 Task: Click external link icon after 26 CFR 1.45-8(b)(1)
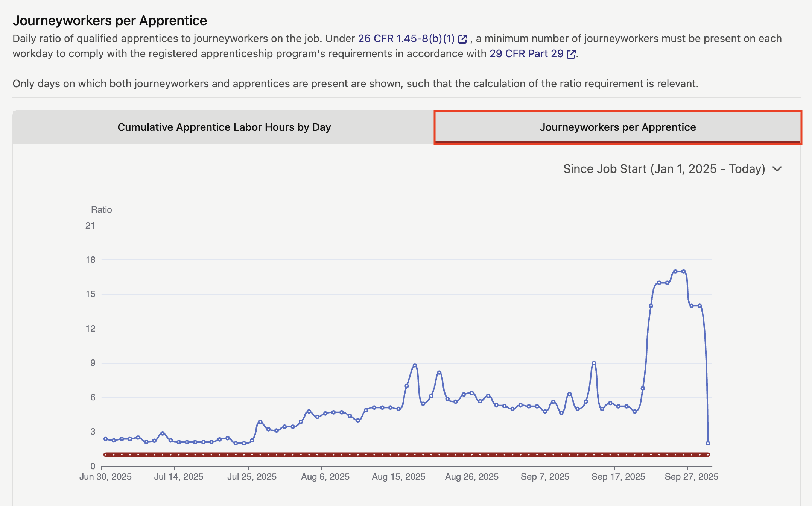click(462, 39)
